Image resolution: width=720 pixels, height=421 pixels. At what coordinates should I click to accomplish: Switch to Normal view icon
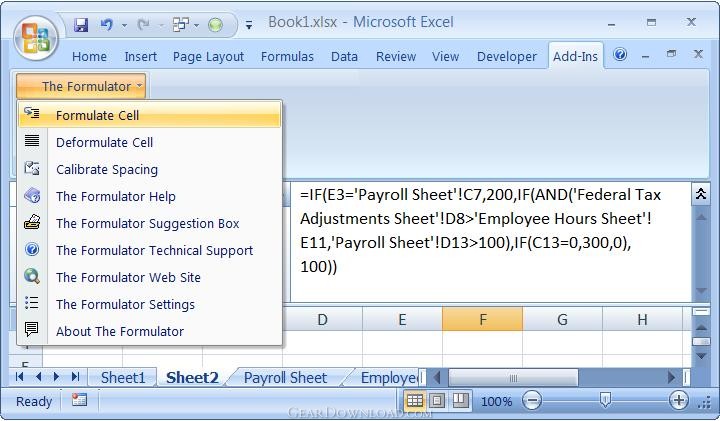[414, 401]
